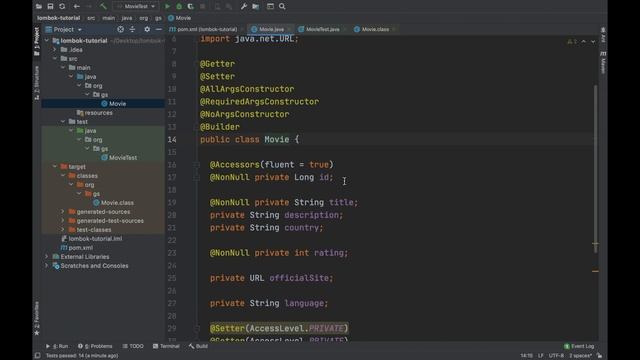The height and width of the screenshot is (360, 640).
Task: Toggle the Favorites side tool tab
Action: (37, 318)
